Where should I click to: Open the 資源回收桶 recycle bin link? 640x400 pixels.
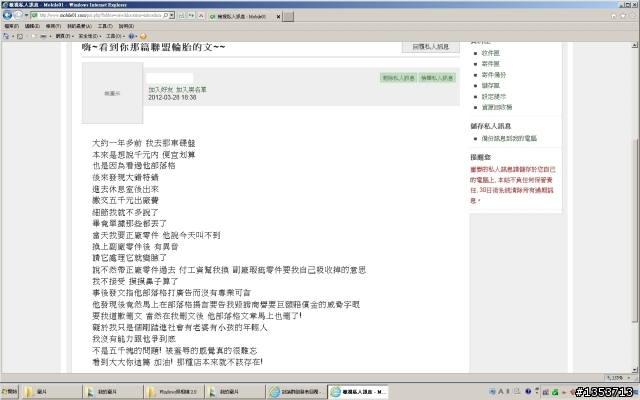(497, 107)
